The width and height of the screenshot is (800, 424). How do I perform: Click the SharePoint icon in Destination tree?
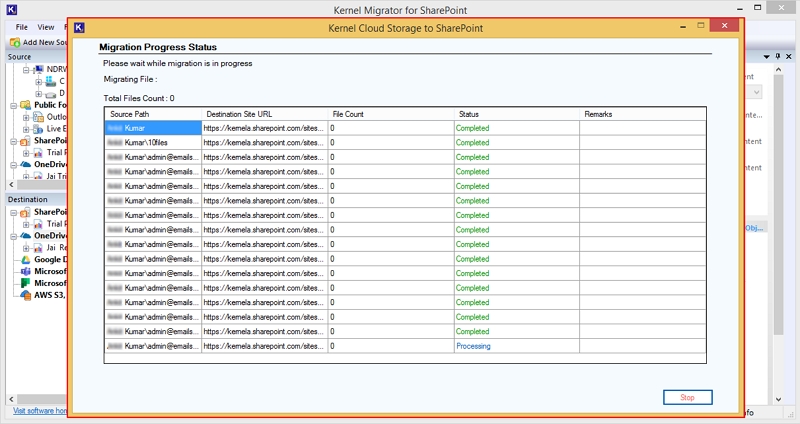(26, 212)
